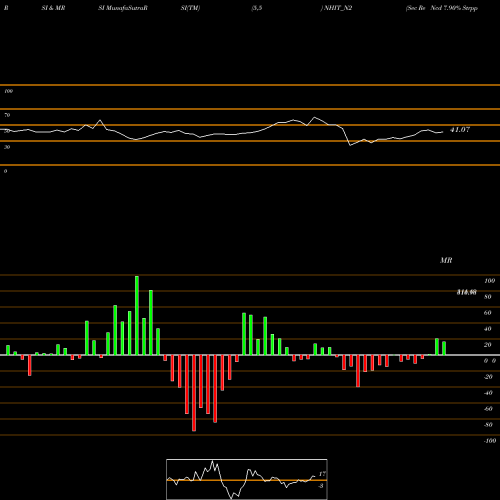Select the 'SI MunafaSutraR' header text
Screen dimensions: 500x500
click(123, 8)
